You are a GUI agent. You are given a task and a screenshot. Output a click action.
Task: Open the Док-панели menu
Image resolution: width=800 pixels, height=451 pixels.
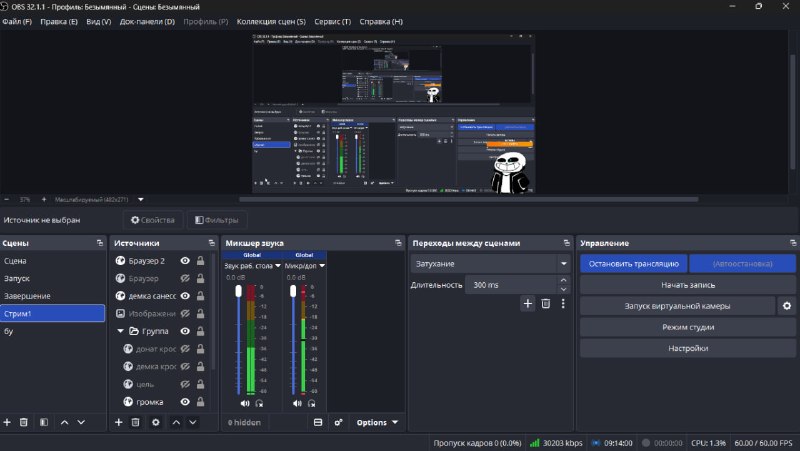tap(147, 21)
